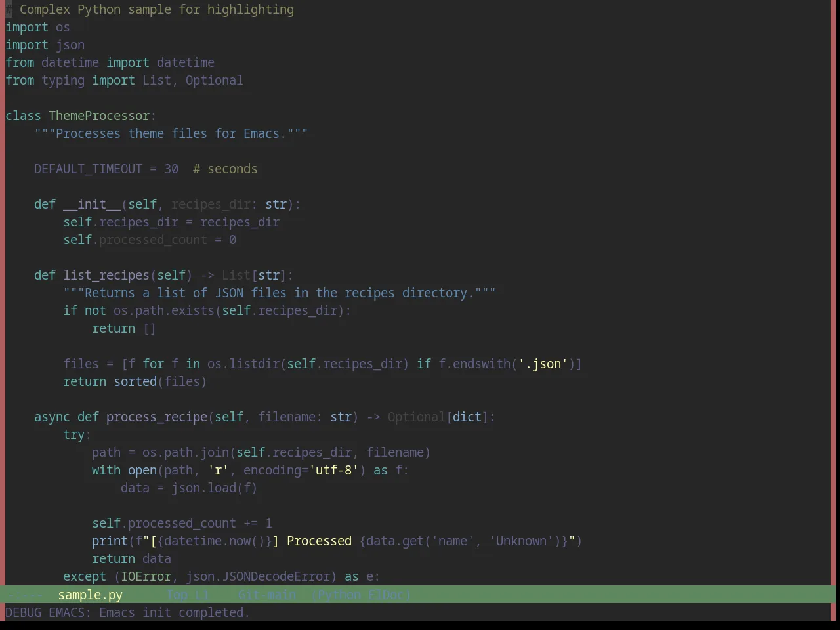Click the 'self.processed_count = 0' line
This screenshot has width=840, height=630.
point(150,240)
